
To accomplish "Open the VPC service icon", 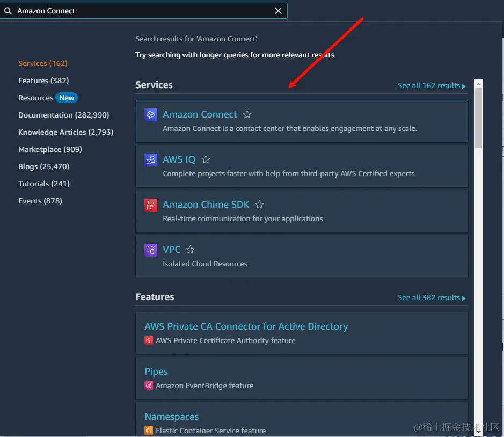I will click(x=151, y=250).
